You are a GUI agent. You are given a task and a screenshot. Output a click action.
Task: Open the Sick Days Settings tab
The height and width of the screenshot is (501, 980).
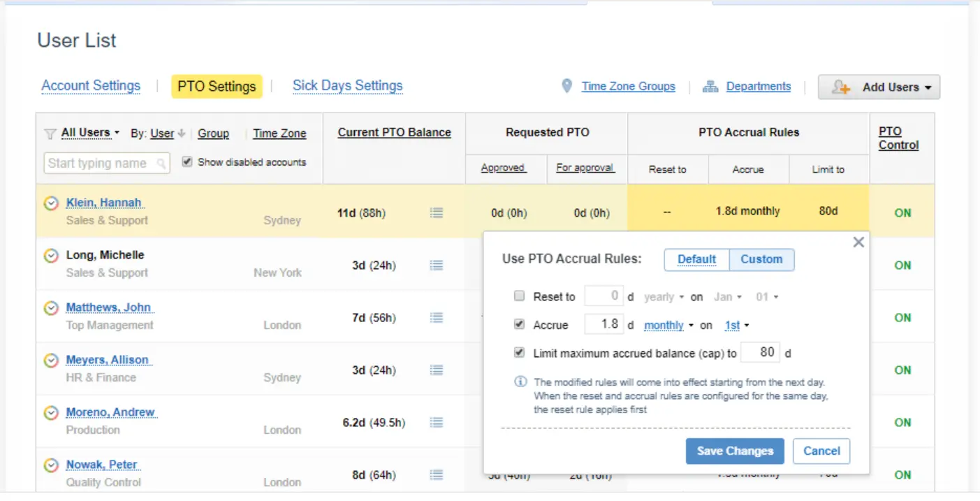(347, 86)
